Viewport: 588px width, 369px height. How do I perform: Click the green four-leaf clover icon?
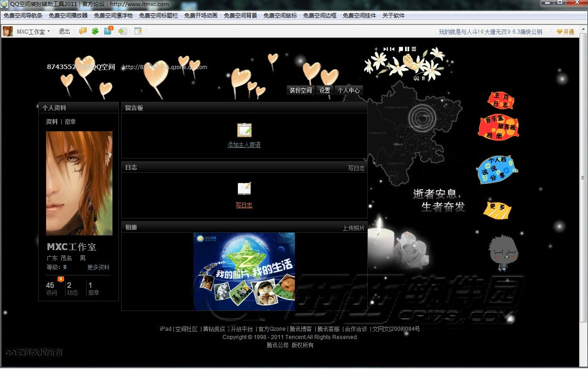coord(95,31)
